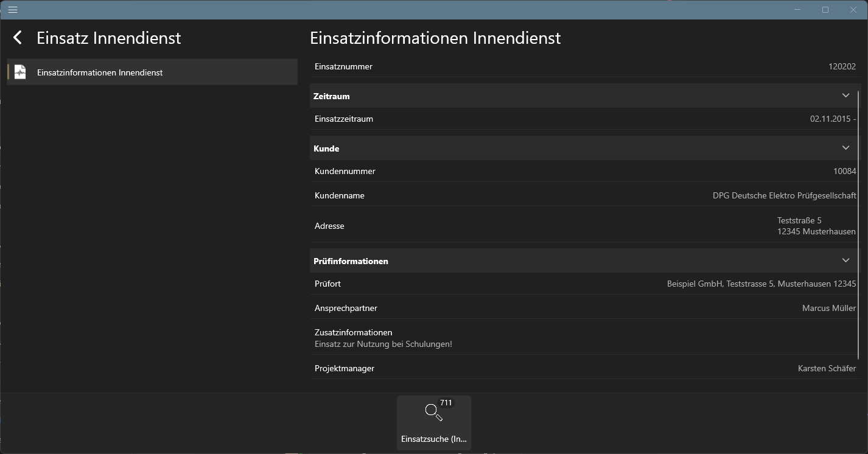This screenshot has width=868, height=454.
Task: Click the Zusatzinformationen label
Action: tap(353, 333)
